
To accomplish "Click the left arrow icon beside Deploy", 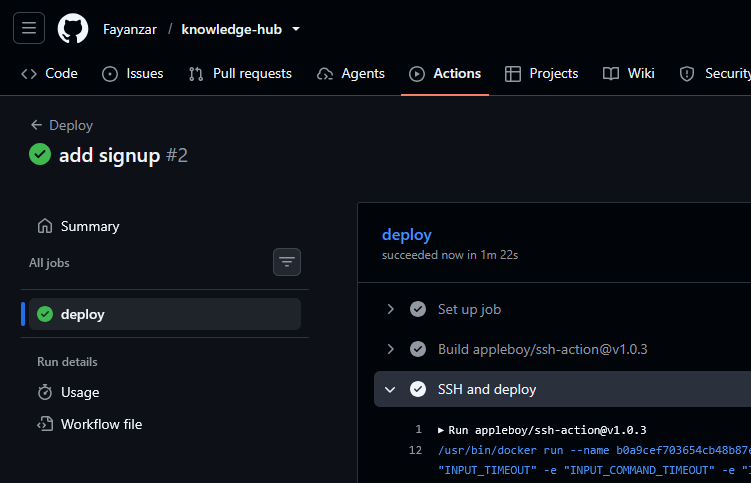I will 36,125.
